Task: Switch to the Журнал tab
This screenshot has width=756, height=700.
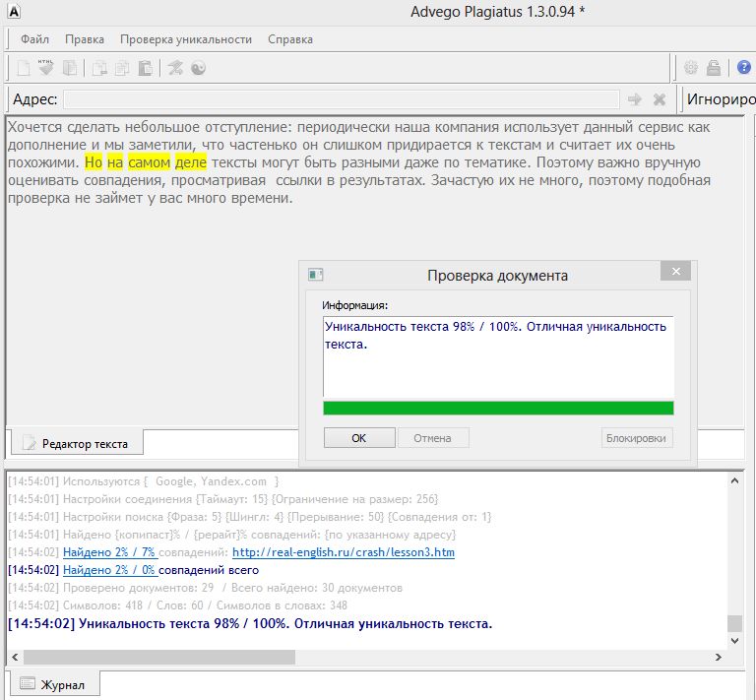Action: [54, 684]
